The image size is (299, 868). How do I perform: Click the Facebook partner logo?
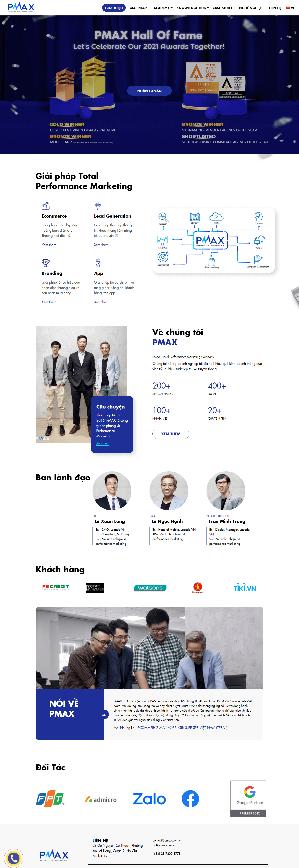click(190, 799)
